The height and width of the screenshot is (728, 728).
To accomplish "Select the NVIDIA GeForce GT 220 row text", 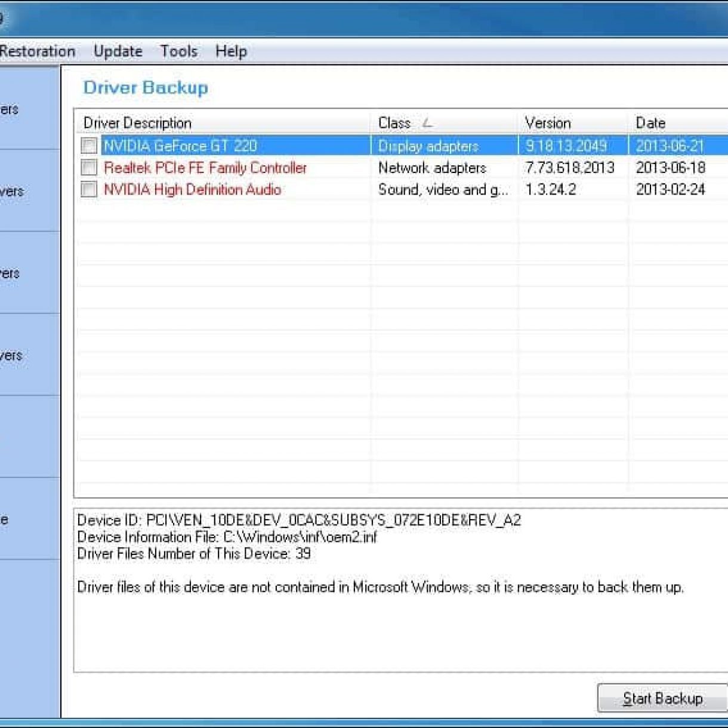I will coord(180,146).
